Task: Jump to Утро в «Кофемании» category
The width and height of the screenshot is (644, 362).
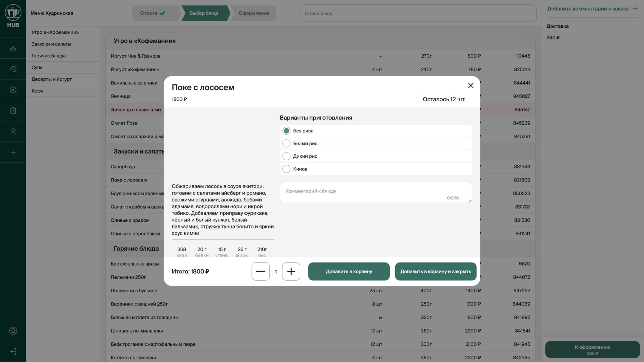Action: [63, 32]
